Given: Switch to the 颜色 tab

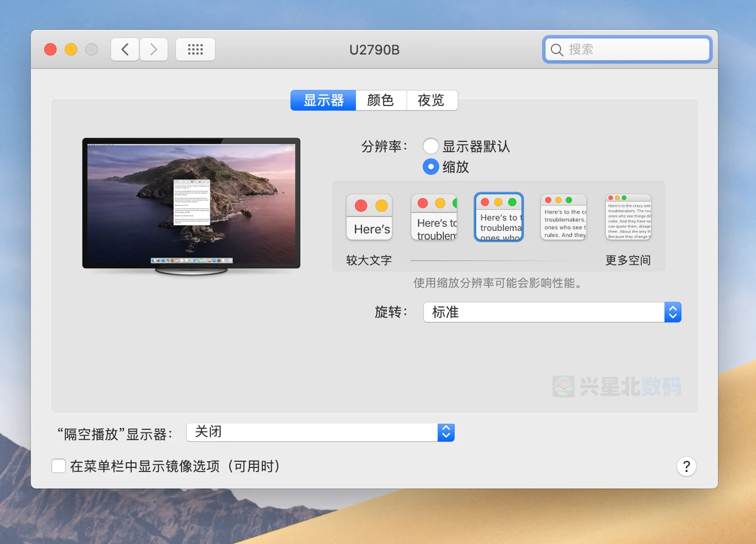Looking at the screenshot, I should coord(381,100).
